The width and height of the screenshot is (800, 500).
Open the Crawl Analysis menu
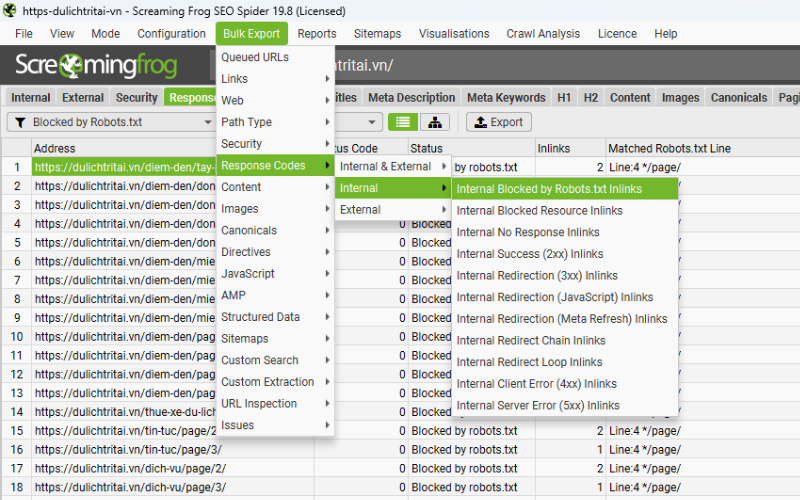pos(543,34)
